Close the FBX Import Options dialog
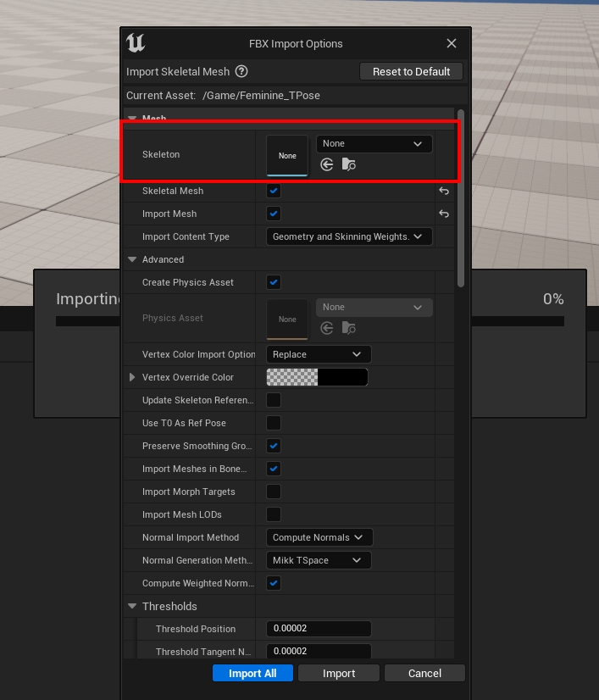599x700 pixels. [452, 43]
